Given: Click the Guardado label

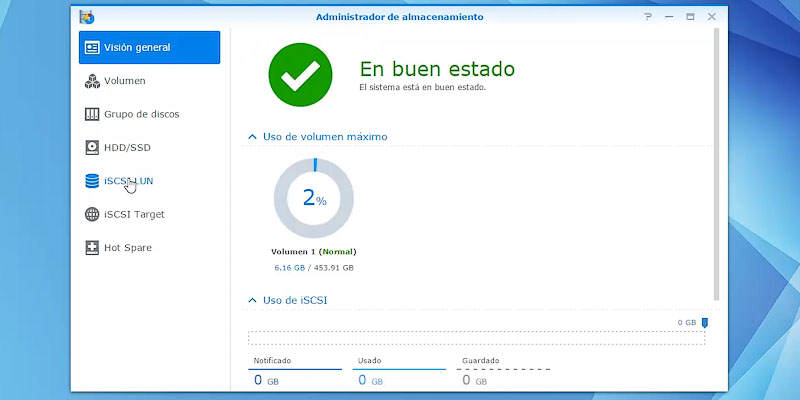Looking at the screenshot, I should pos(481,361).
